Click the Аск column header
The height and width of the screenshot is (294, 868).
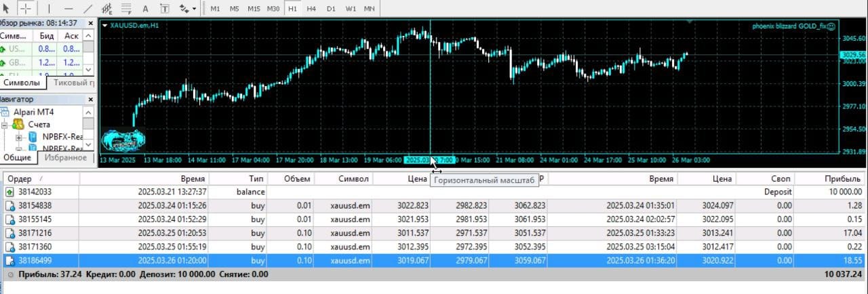tap(71, 36)
